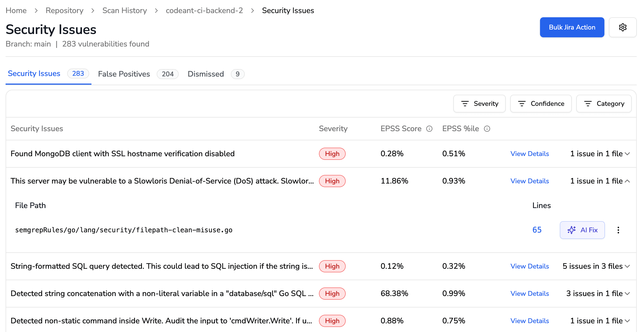View Details for cmdWriter.Write issue
Screen dimensions: 644x332
coord(529,321)
